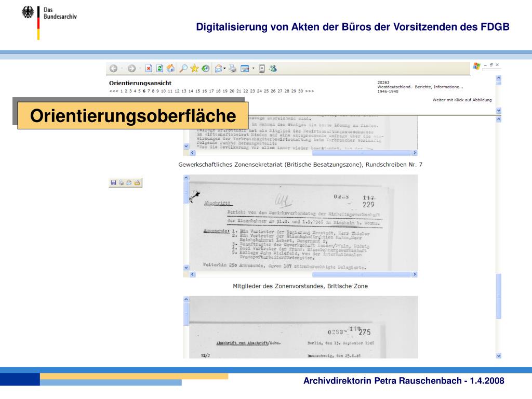
Task: Click first image's scroll right arrow
Action: click(x=415, y=153)
